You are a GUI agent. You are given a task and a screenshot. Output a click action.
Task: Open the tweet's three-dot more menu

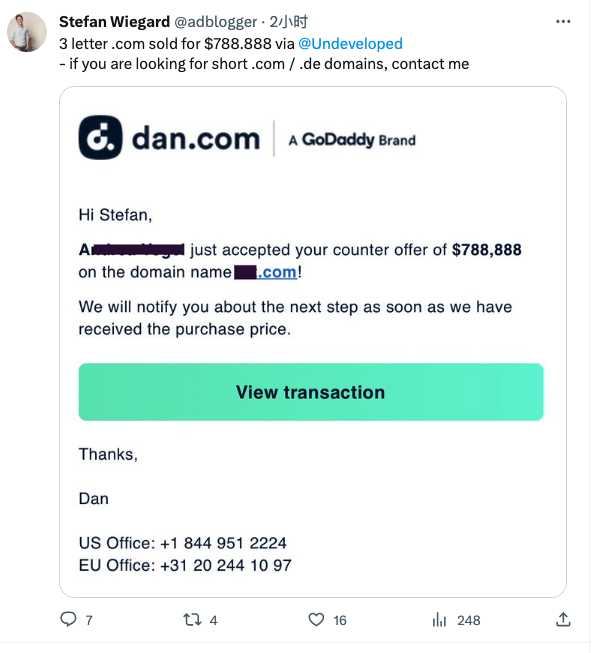[x=563, y=22]
